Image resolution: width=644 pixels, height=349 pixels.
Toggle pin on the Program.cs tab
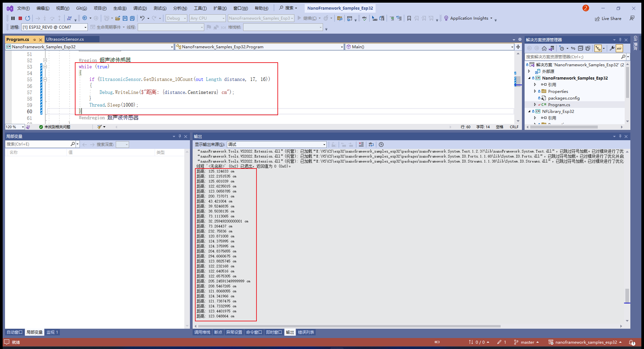[34, 40]
